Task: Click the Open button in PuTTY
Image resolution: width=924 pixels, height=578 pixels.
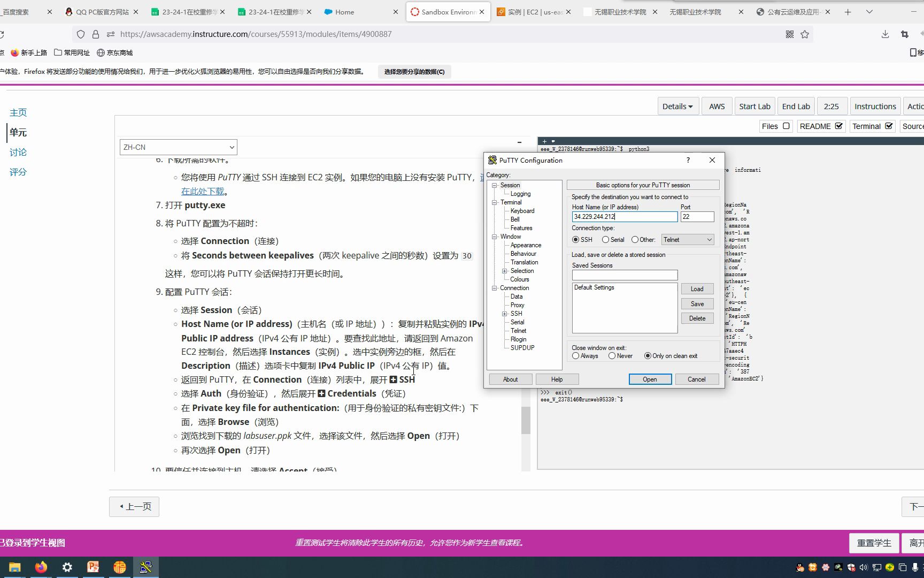Action: point(650,379)
